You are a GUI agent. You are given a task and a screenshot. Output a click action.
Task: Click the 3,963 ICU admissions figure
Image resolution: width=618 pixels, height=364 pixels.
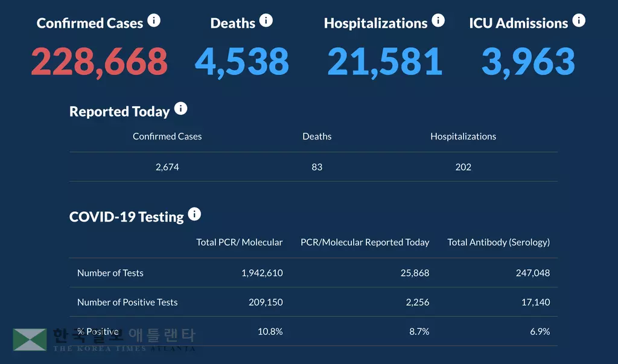(528, 61)
